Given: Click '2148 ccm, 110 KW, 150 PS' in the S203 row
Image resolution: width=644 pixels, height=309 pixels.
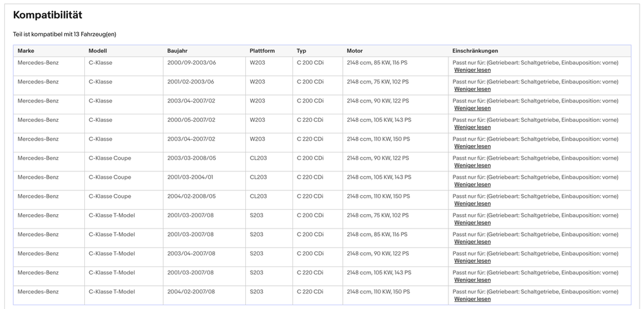Looking at the screenshot, I should [x=378, y=292].
